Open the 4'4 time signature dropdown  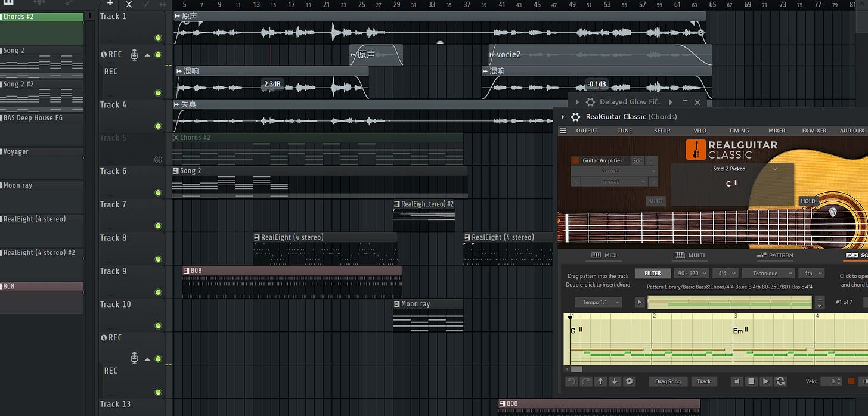click(726, 273)
